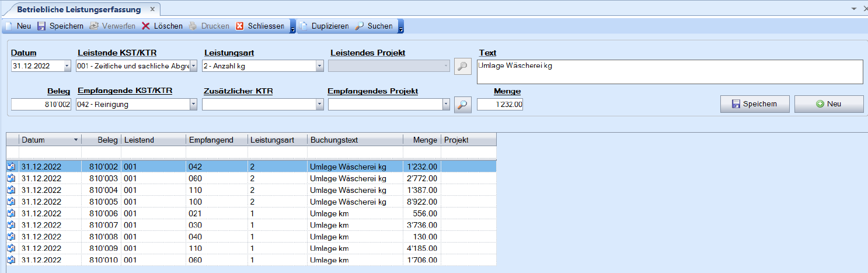This screenshot has width=868, height=273.
Task: Close form using Schliessen toolbar icon
Action: pos(240,26)
